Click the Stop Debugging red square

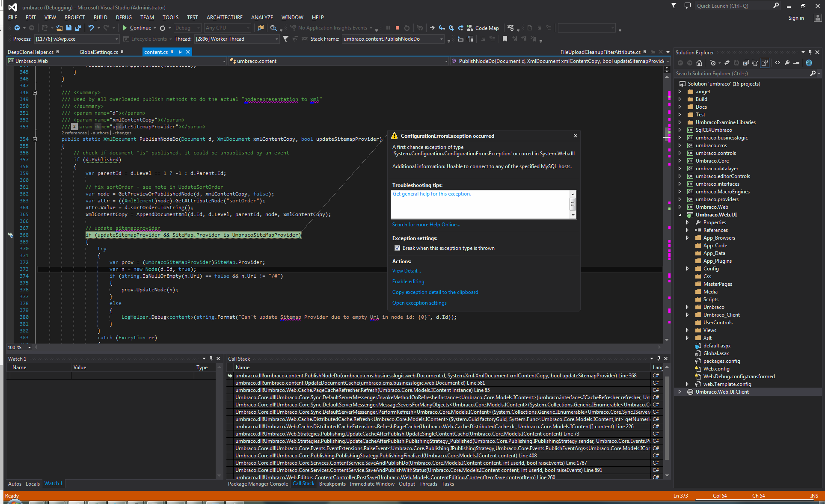pyautogui.click(x=398, y=28)
